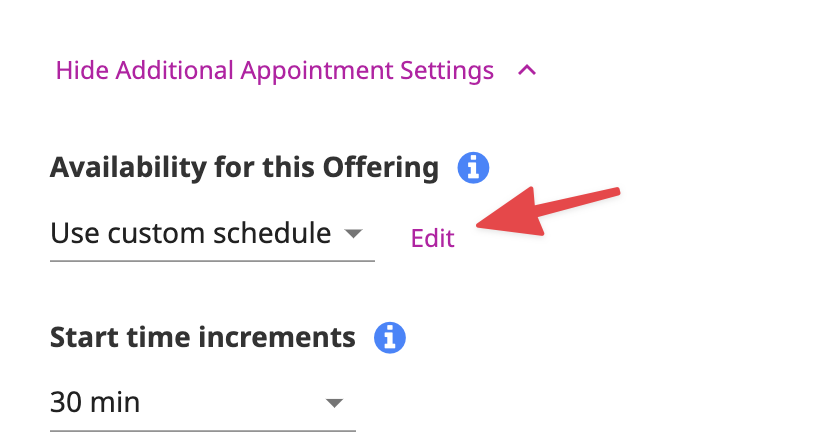Show help for start time increments setting
824x432 pixels.
[x=389, y=337]
